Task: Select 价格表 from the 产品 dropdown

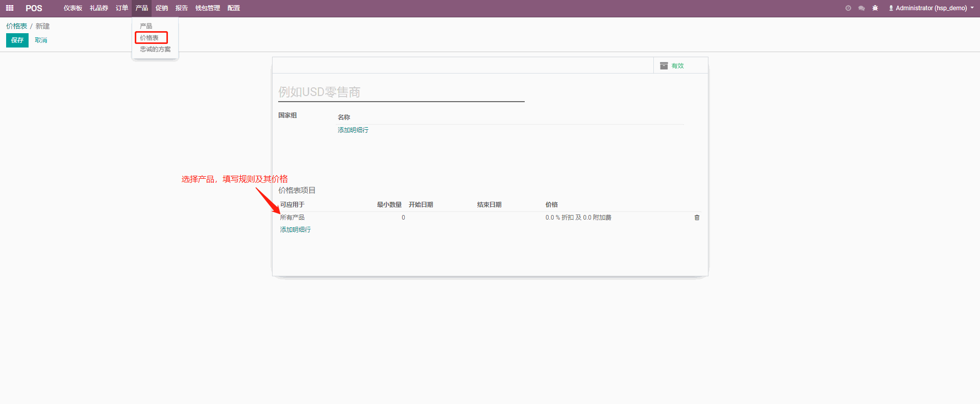Action: 150,38
